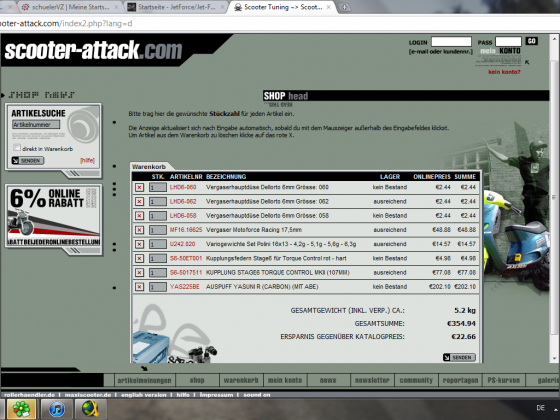
Task: Delete U242.020 Variogewichte with red X
Action: click(x=139, y=244)
